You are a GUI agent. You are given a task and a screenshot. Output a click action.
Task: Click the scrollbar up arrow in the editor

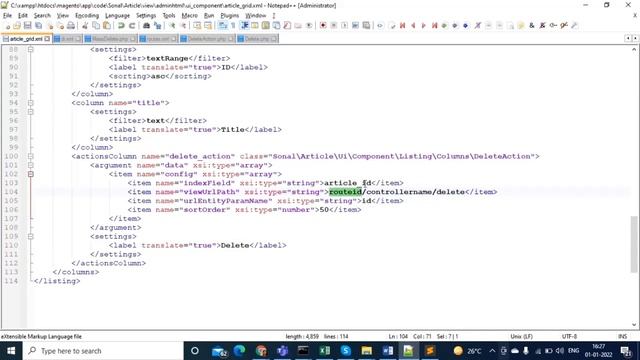click(x=633, y=49)
